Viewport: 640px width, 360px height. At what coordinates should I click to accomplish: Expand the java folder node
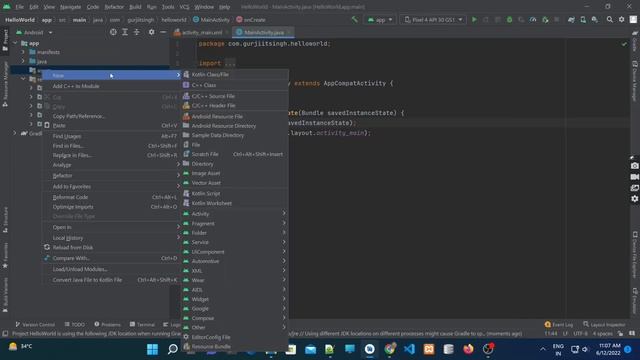click(x=23, y=61)
